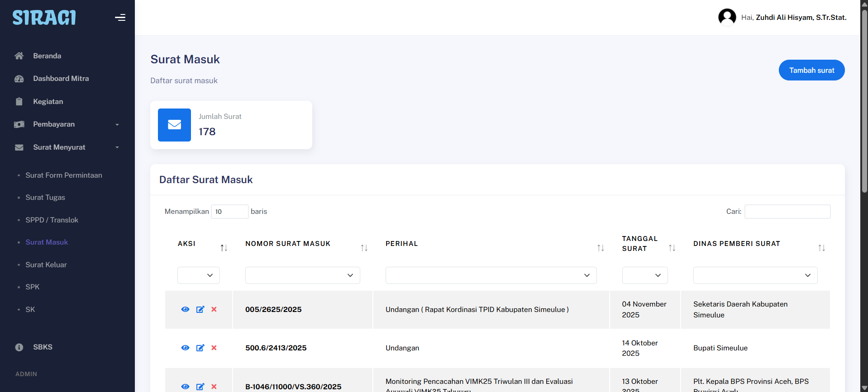
Task: Click the user profile avatar icon
Action: [x=727, y=18]
